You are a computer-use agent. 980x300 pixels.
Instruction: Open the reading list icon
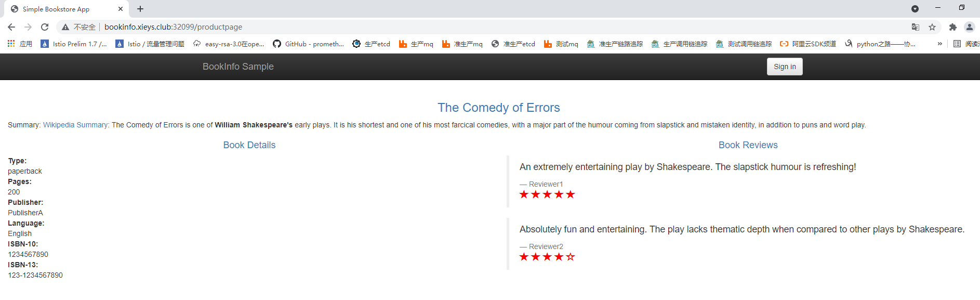pyautogui.click(x=957, y=44)
